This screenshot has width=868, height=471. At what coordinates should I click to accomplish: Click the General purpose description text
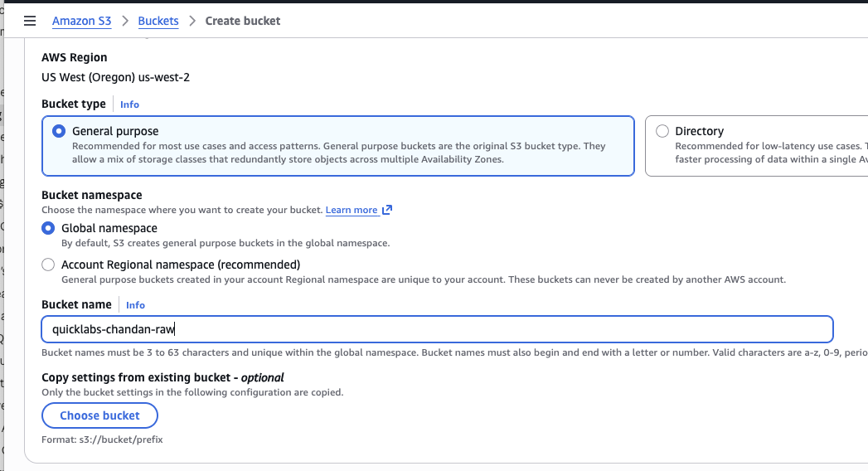pos(339,153)
